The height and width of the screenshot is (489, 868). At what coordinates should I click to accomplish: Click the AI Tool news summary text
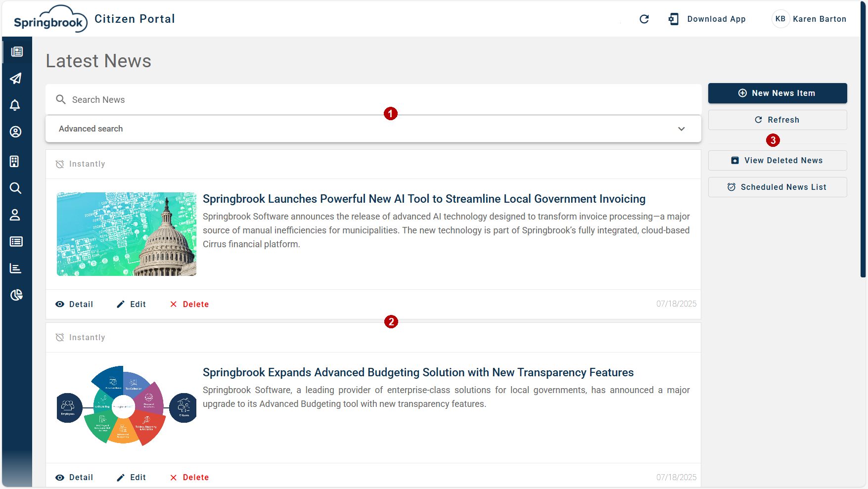[x=446, y=230]
